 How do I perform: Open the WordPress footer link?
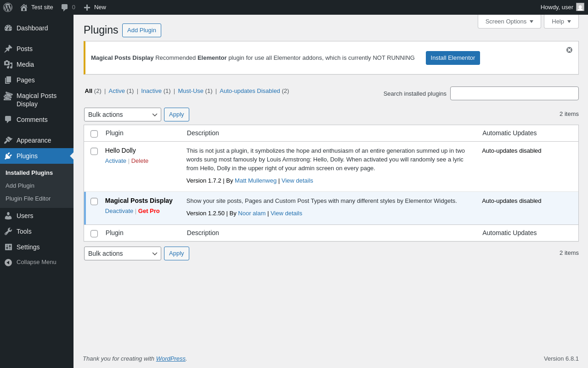point(171,359)
